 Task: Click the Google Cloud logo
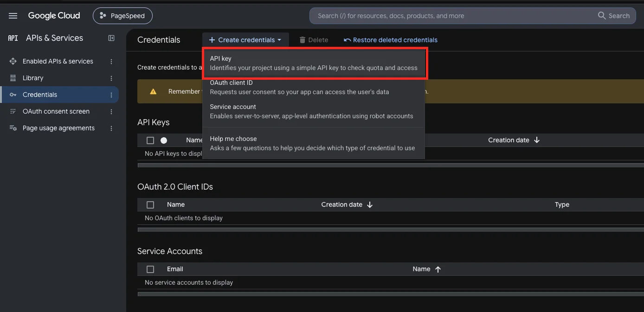pos(54,16)
